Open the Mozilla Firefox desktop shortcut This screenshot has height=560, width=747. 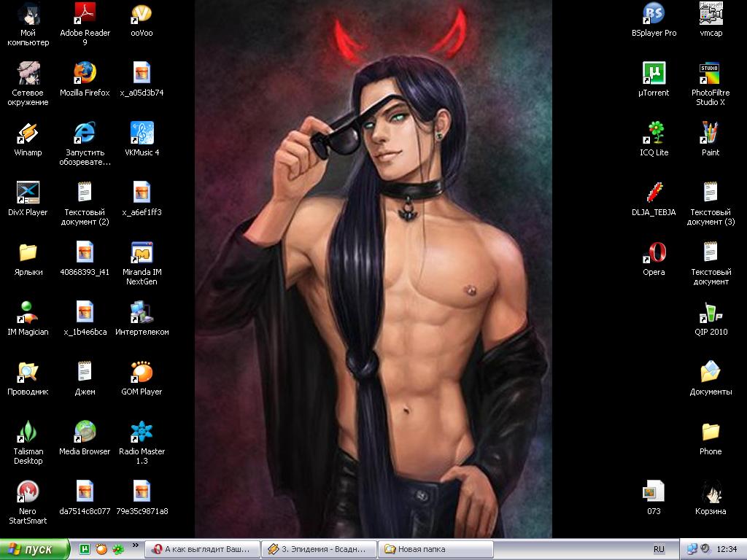click(85, 73)
